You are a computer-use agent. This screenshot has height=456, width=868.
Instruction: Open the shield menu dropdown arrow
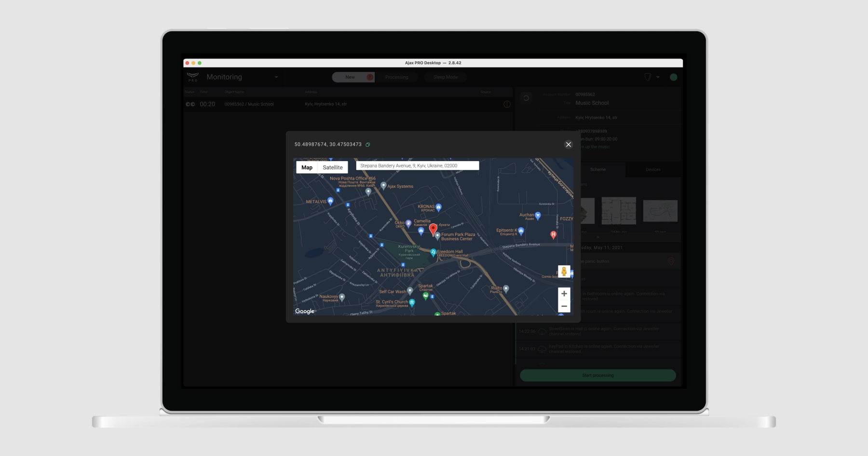pyautogui.click(x=658, y=77)
